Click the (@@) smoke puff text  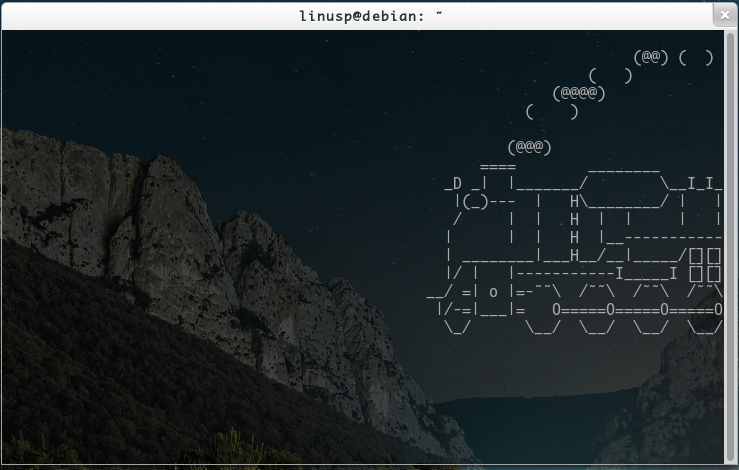coord(651,57)
